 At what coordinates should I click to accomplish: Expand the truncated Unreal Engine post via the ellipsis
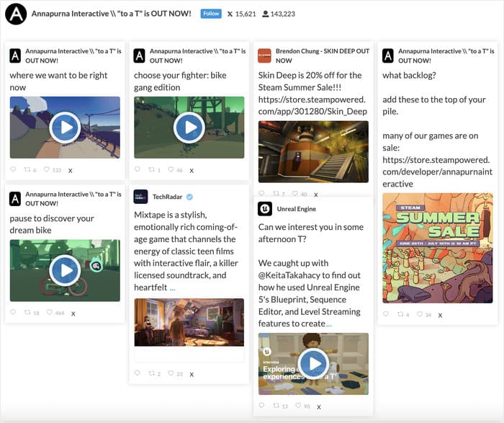point(329,324)
